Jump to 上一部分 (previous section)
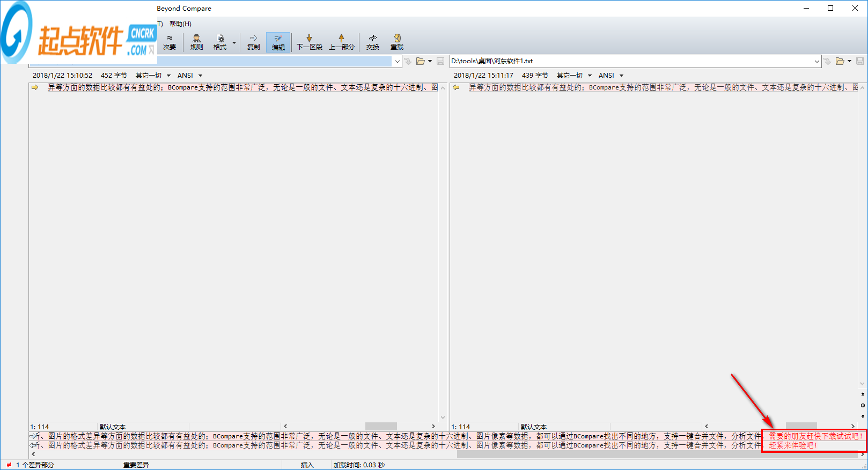This screenshot has height=470, width=868. click(x=342, y=42)
